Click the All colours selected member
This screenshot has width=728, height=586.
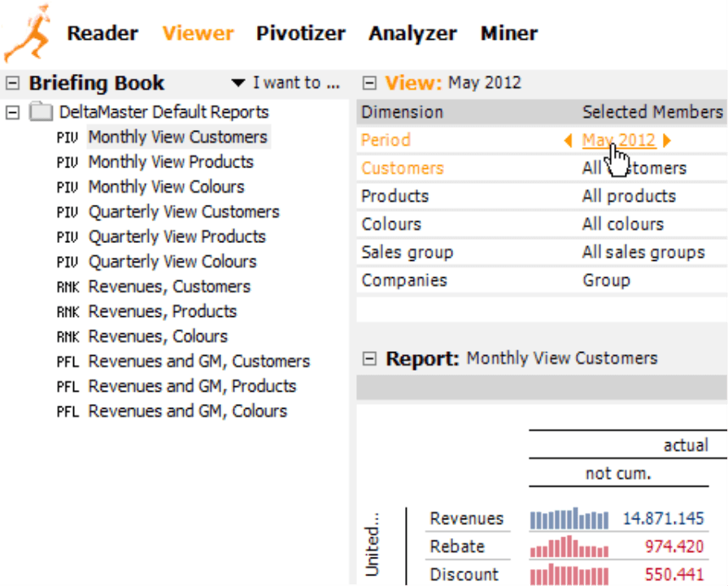click(x=623, y=224)
